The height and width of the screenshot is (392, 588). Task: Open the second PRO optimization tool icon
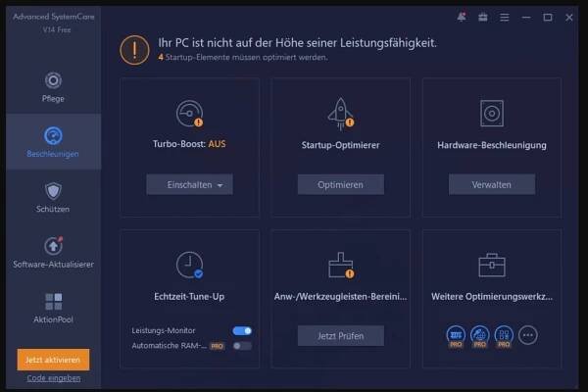pyautogui.click(x=479, y=336)
